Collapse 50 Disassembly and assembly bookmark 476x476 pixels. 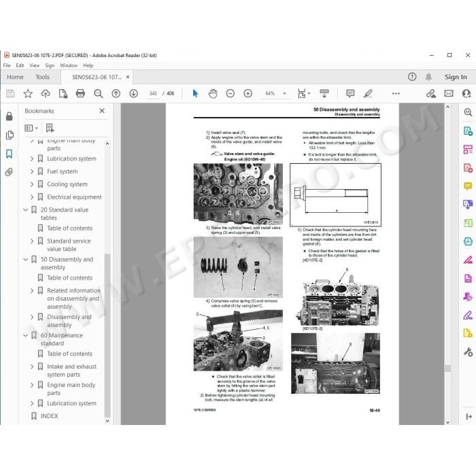26,260
